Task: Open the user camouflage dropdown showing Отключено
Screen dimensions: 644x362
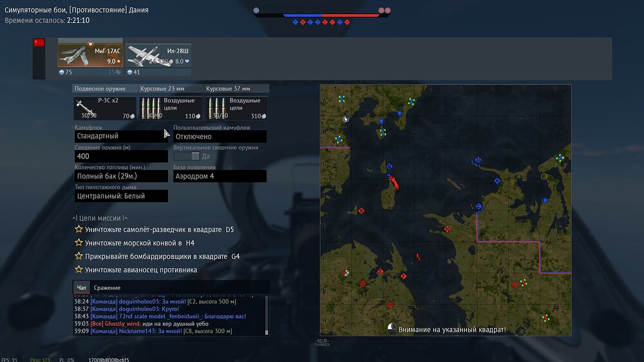Action: (x=219, y=137)
